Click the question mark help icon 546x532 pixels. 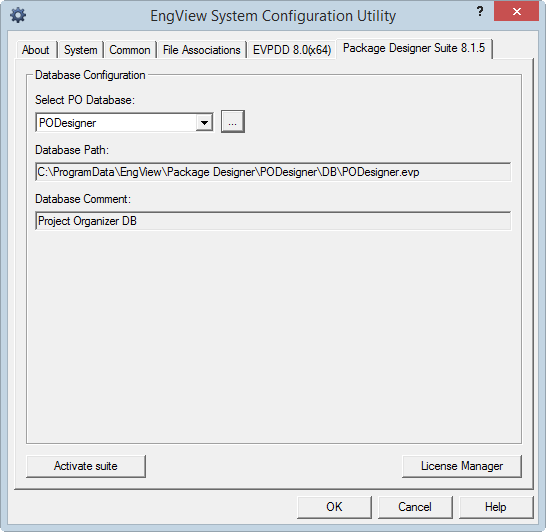480,11
